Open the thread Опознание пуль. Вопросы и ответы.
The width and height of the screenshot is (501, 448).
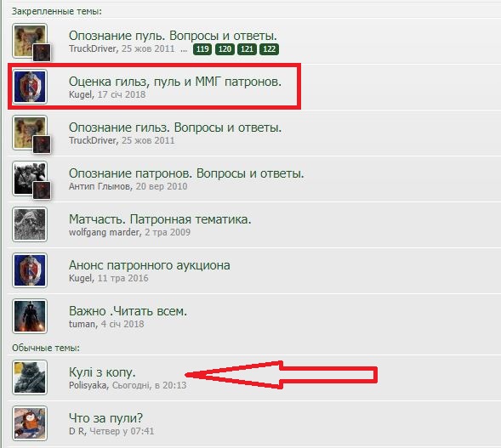[x=173, y=36]
